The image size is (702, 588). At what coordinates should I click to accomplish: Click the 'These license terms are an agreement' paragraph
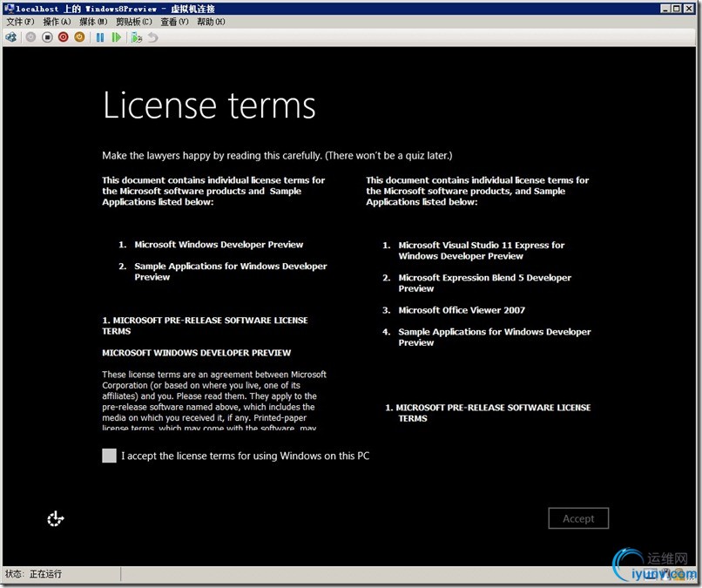click(x=214, y=400)
